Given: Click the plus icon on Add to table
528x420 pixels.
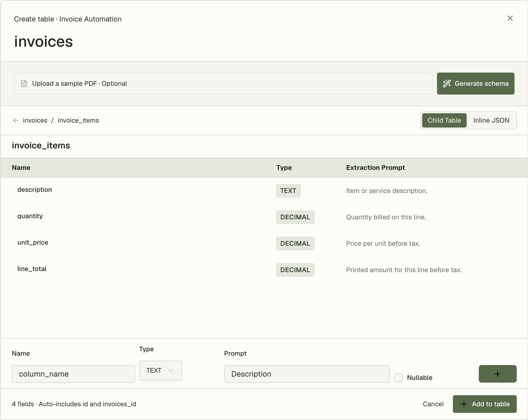Looking at the screenshot, I should click(464, 404).
